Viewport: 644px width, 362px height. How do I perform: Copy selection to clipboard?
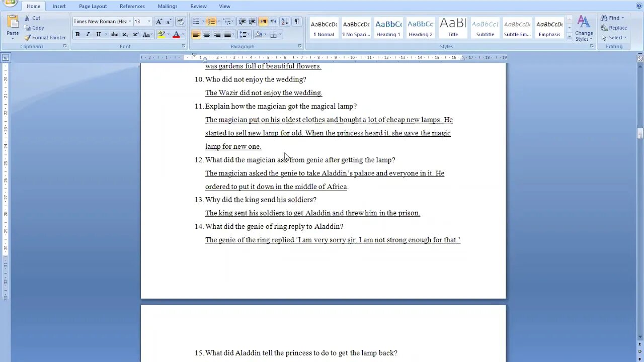click(x=34, y=28)
